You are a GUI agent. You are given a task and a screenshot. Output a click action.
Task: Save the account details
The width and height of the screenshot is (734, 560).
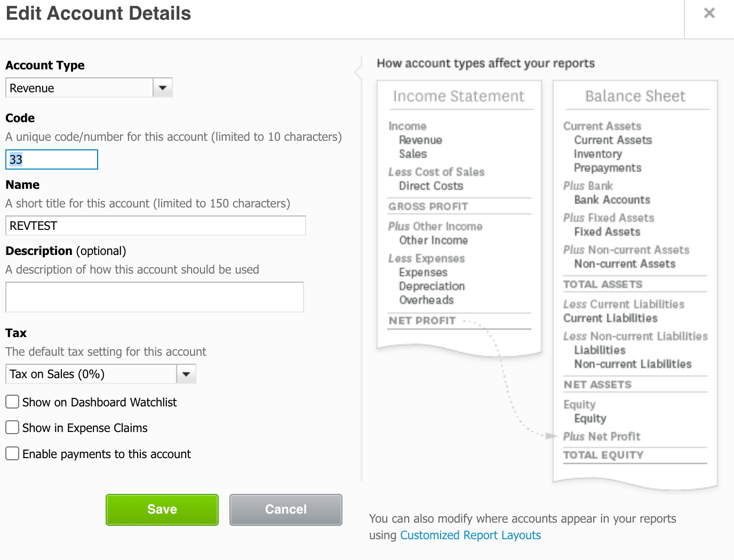pyautogui.click(x=162, y=509)
